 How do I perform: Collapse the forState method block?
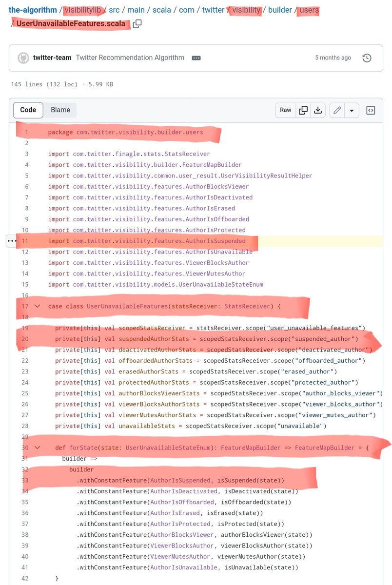click(x=37, y=448)
